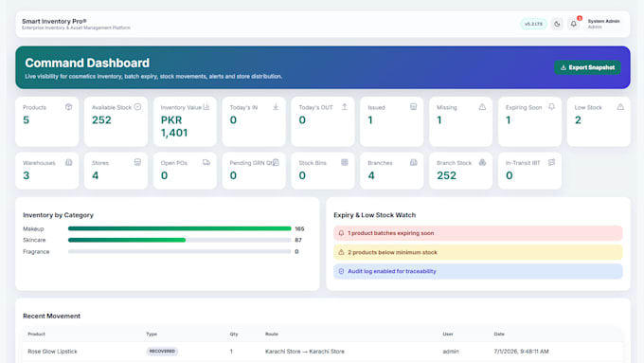Click the Pending GRN clipboard icon
The image size is (644, 363).
tap(276, 162)
